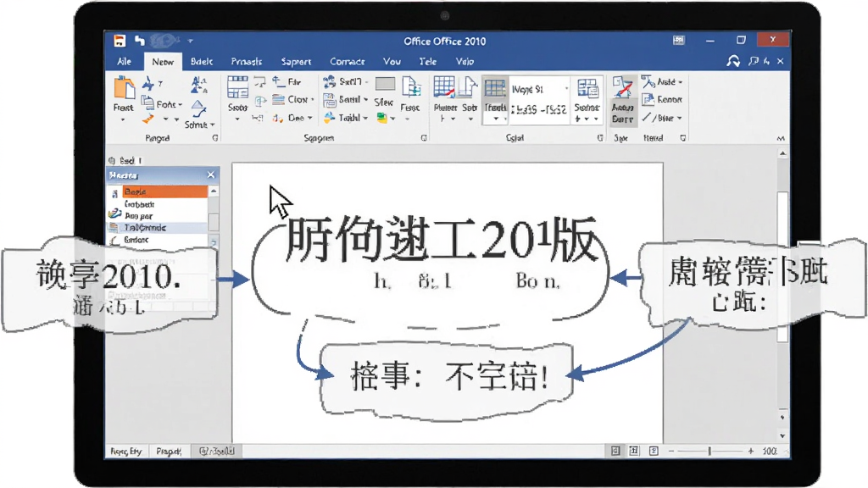Collapse the ribbon with the chevron arrow
This screenshot has width=868, height=488.
[x=781, y=138]
